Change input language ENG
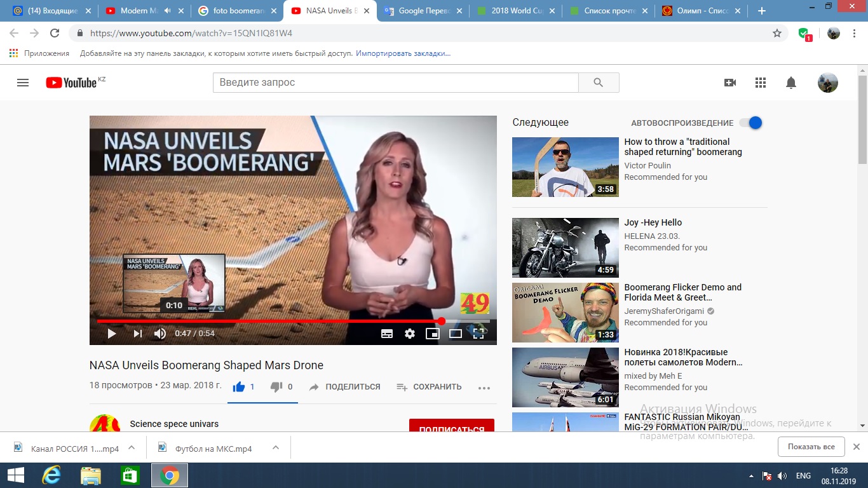868x488 pixels. point(803,476)
